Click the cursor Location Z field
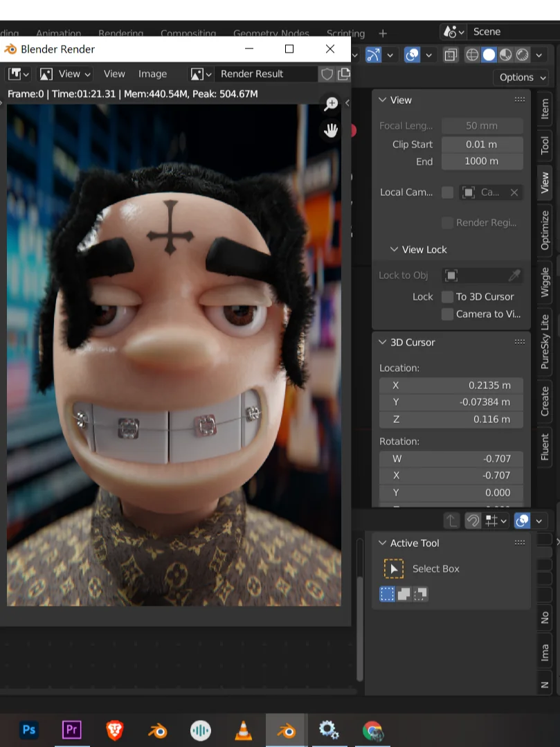 pyautogui.click(x=451, y=420)
